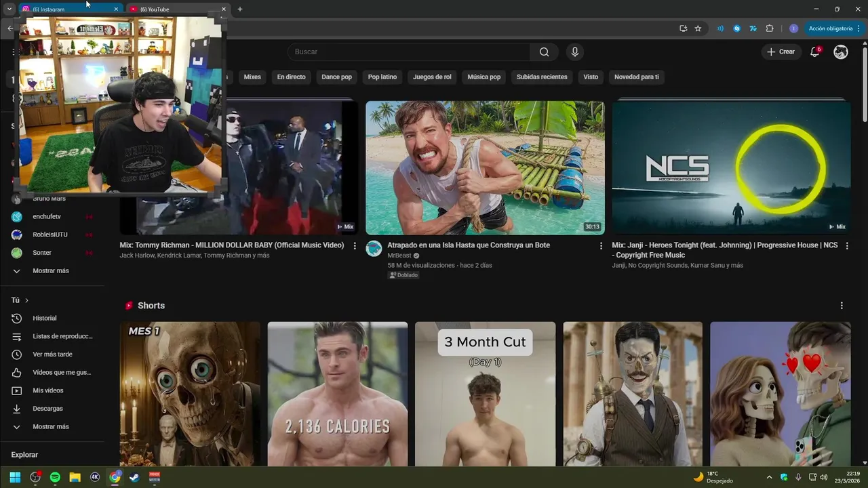The image size is (868, 488).
Task: Select the Subidas recientes chip
Action: click(x=542, y=77)
